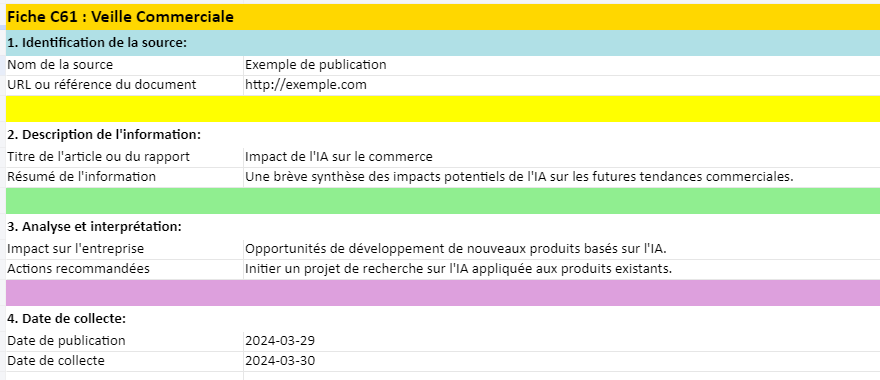Click the 'Actions recommandées' label cell
This screenshot has width=880, height=380.
(x=124, y=269)
